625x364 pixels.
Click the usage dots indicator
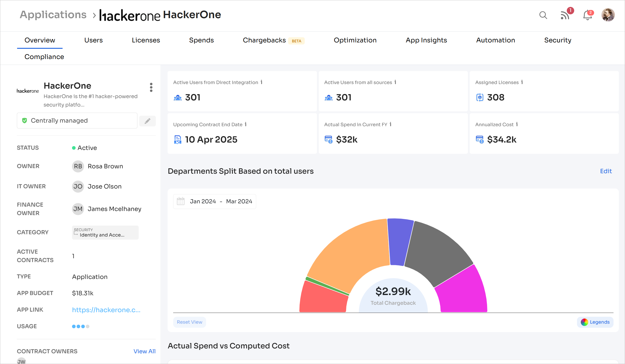pos(80,326)
